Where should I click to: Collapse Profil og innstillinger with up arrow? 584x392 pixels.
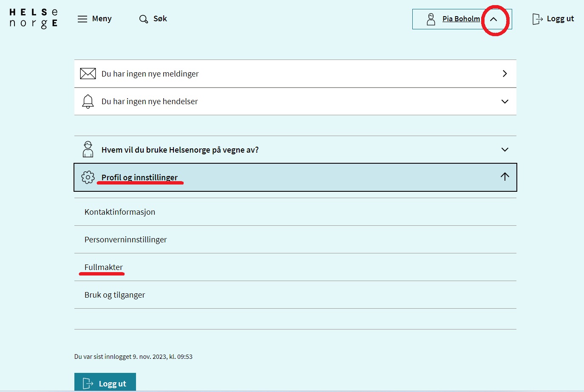point(505,177)
